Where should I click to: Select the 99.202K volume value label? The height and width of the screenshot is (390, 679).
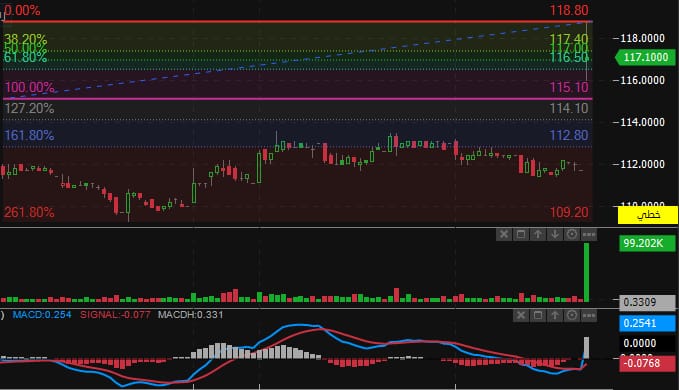(x=647, y=243)
